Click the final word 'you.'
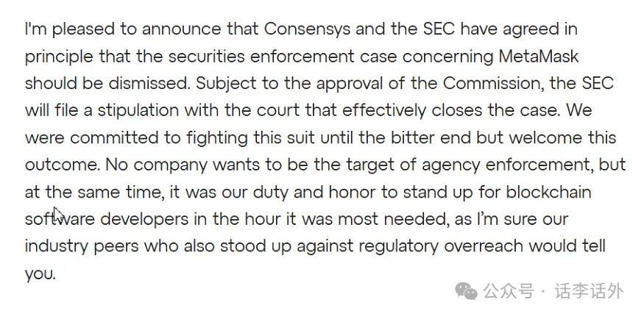Viewport: 644px width, 316px height. coord(40,274)
